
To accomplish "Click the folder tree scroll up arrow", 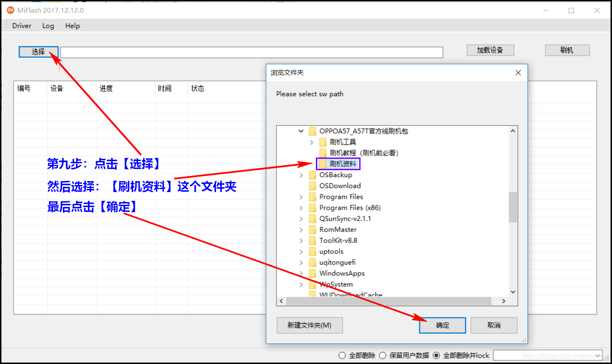I will point(513,130).
